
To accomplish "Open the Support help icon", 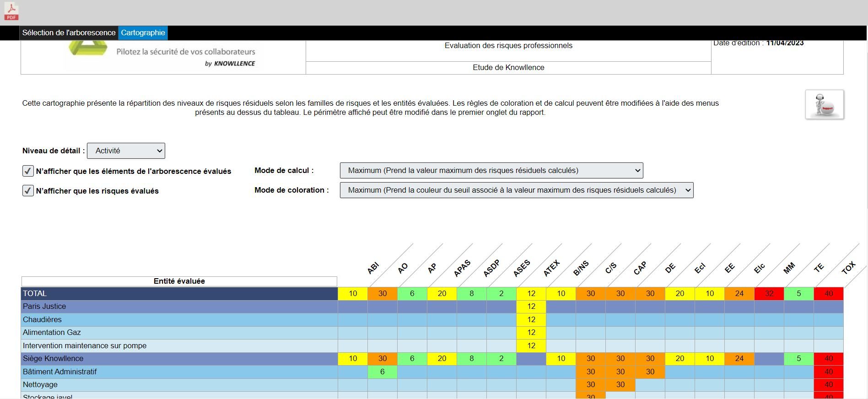I will point(825,104).
